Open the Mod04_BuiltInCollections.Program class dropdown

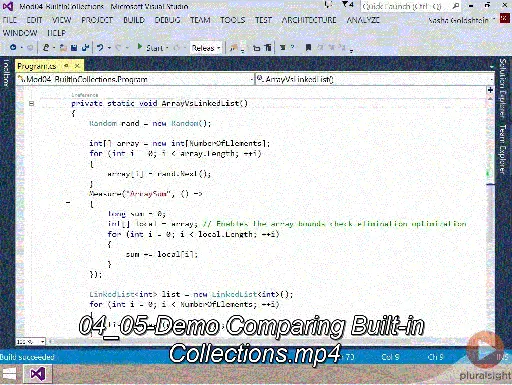[x=135, y=79]
